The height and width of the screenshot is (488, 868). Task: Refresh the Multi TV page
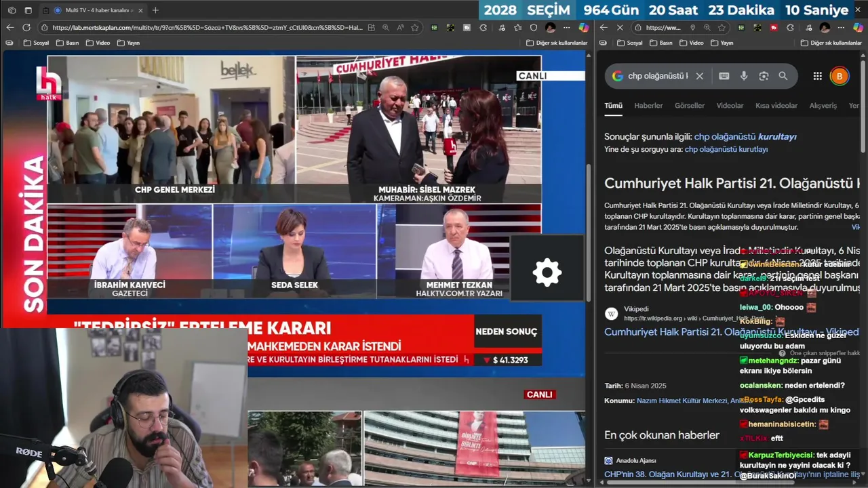[x=26, y=28]
